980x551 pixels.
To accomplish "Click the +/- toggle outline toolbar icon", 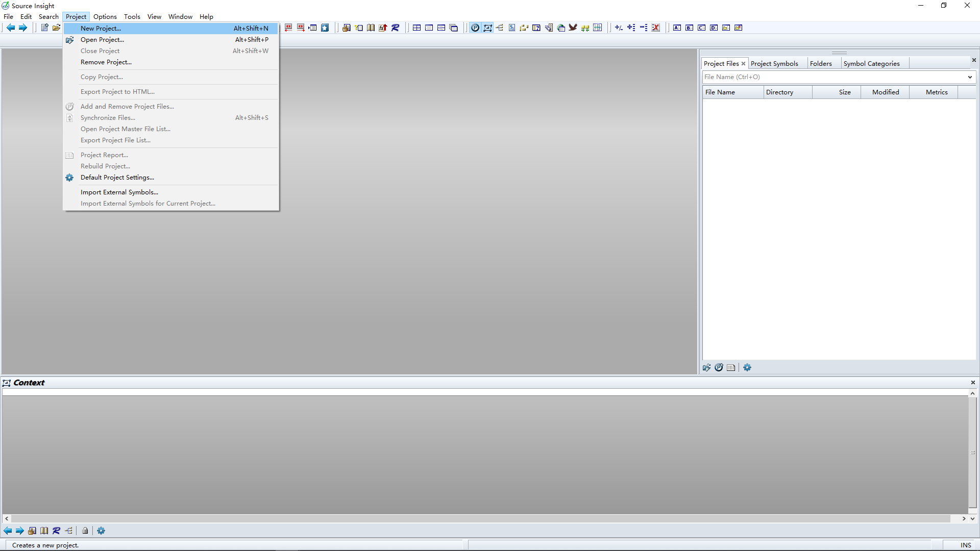I will pos(619,28).
